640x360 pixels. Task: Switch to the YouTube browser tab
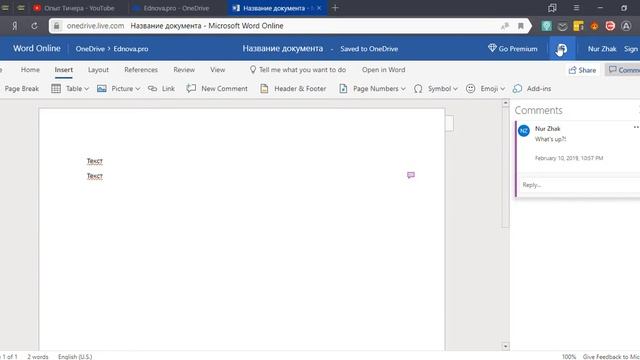(78, 8)
